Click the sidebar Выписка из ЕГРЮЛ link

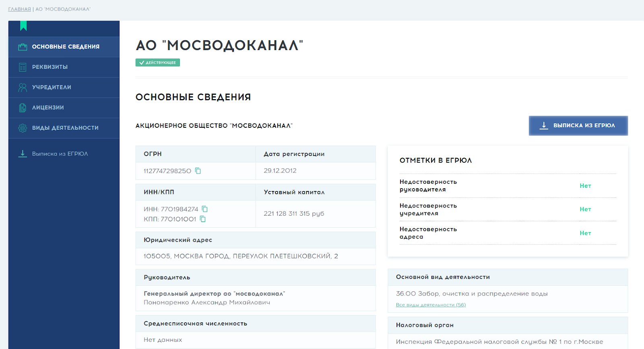(x=60, y=154)
